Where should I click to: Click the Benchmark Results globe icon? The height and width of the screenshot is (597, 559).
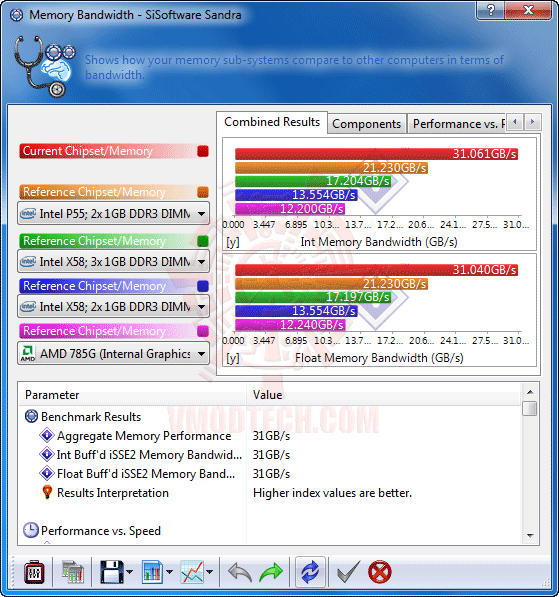pos(31,417)
